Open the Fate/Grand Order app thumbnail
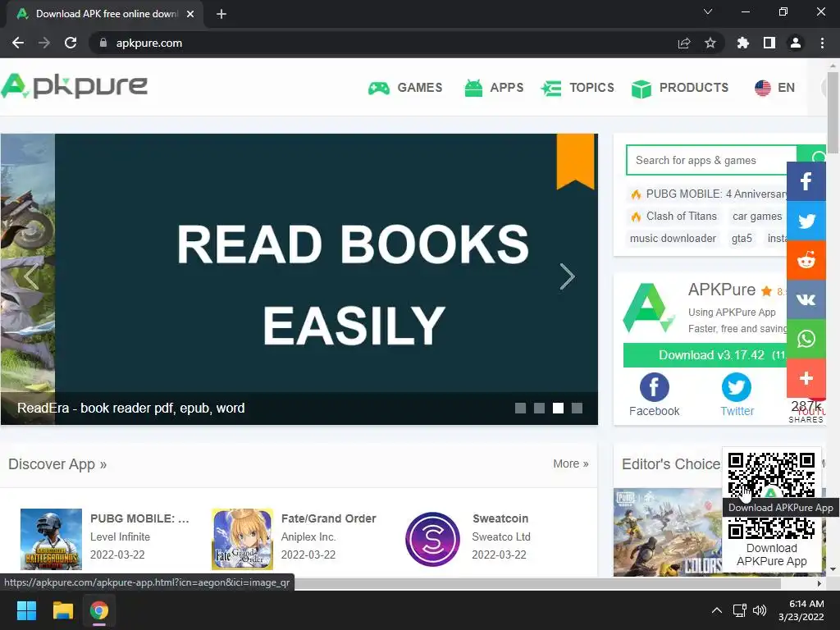The height and width of the screenshot is (630, 840). 242,539
